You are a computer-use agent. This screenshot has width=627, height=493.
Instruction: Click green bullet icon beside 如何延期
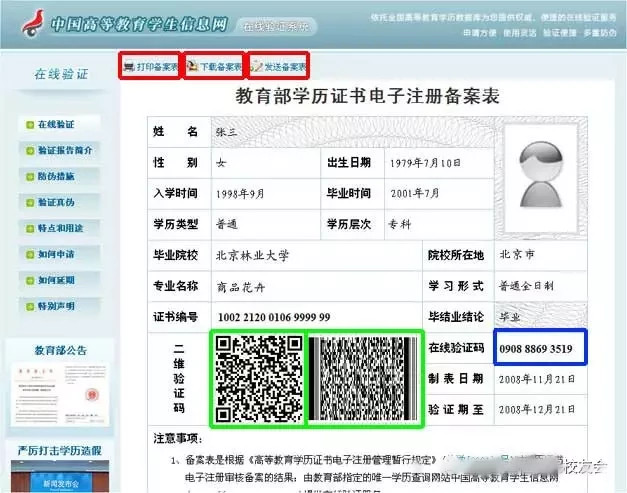(x=30, y=281)
